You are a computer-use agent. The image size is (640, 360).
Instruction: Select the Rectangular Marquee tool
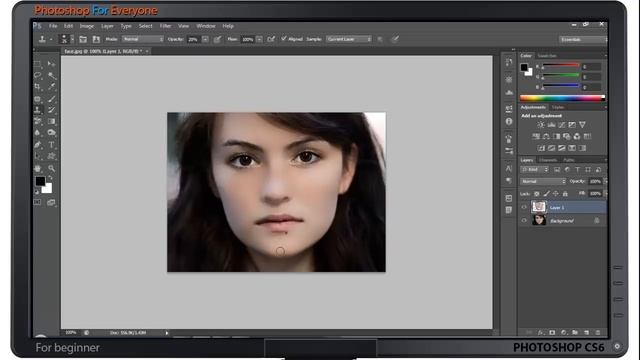(38, 64)
